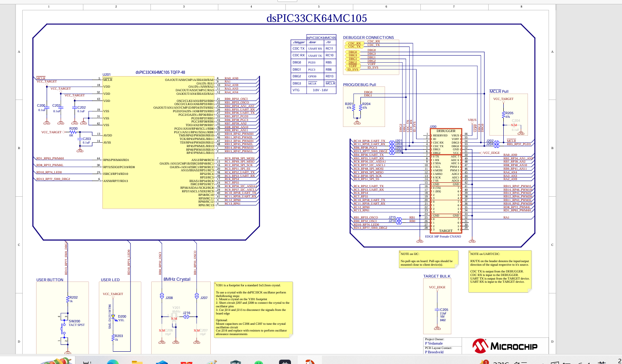Click the USER BUTTON section heading
This screenshot has width=622, height=364.
[50, 280]
